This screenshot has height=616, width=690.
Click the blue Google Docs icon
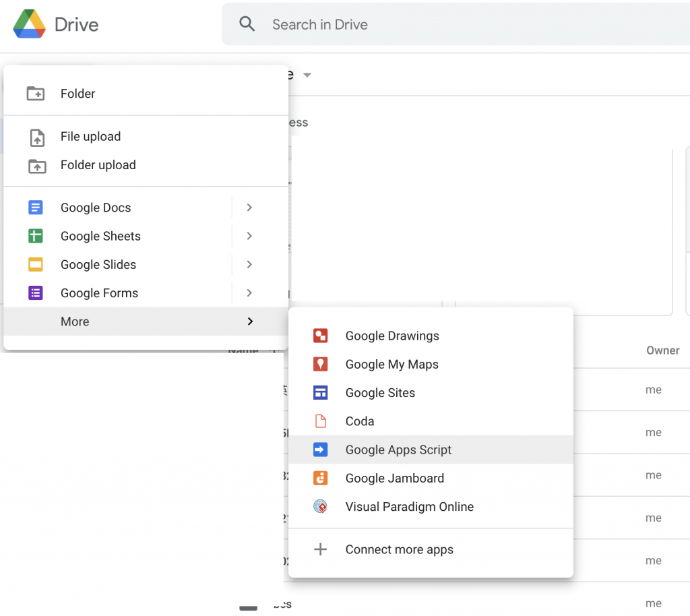coord(36,207)
